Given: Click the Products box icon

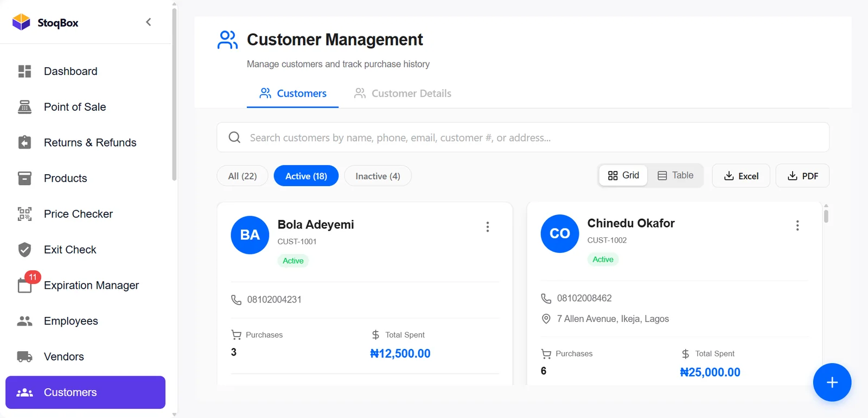Looking at the screenshot, I should [24, 178].
